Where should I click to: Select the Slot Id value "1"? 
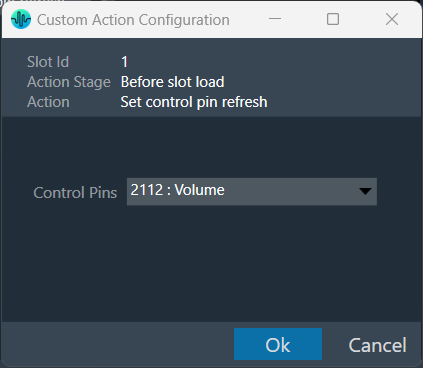coord(124,62)
